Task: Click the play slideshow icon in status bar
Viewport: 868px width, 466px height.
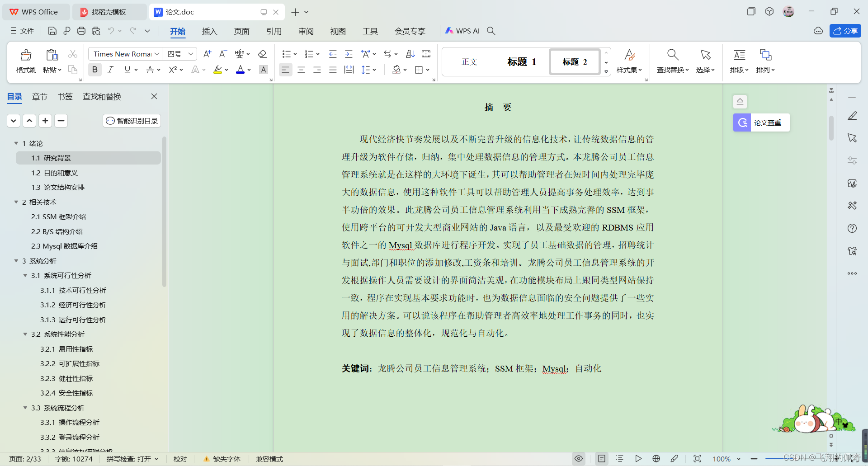Action: 638,459
